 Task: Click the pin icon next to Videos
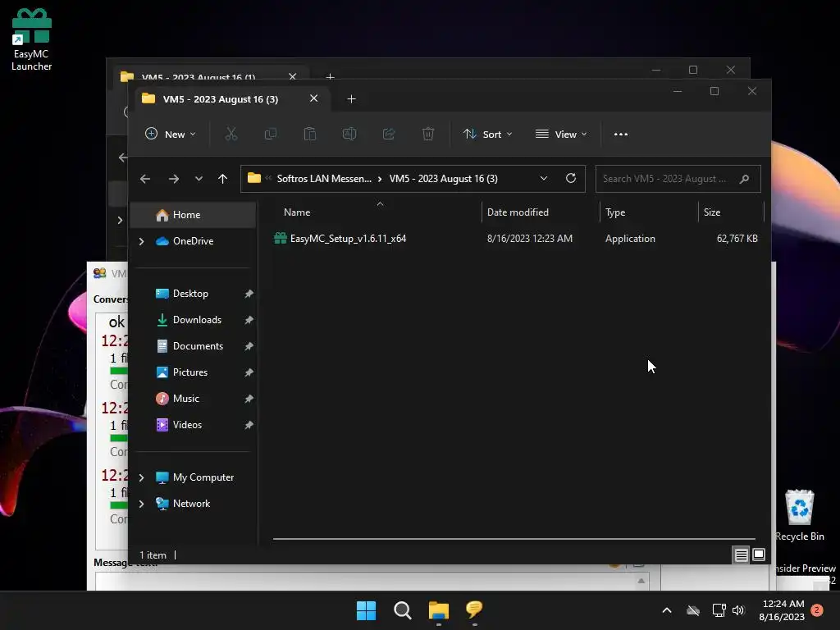point(249,425)
